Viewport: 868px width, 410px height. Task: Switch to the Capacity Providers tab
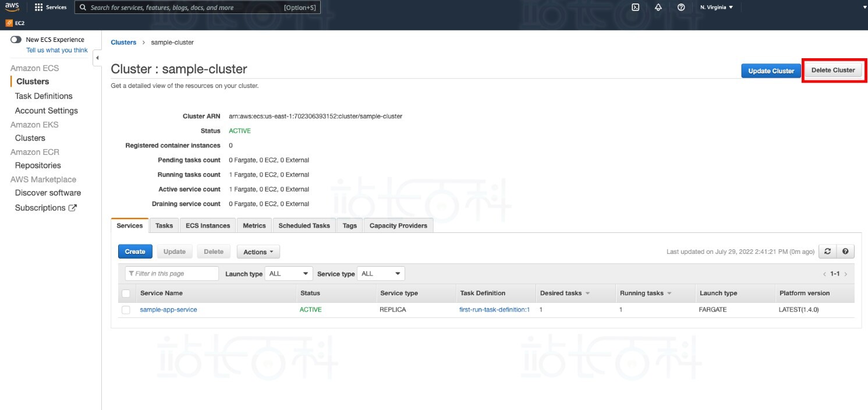(x=399, y=225)
